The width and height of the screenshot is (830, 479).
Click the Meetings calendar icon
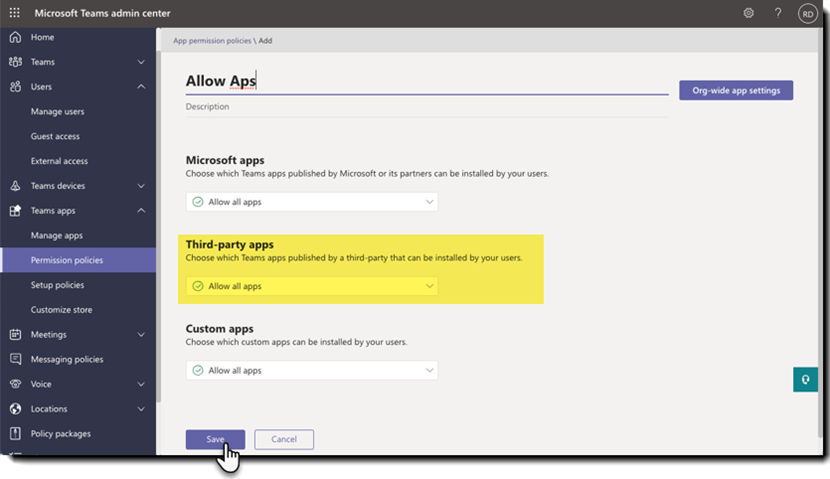point(15,335)
